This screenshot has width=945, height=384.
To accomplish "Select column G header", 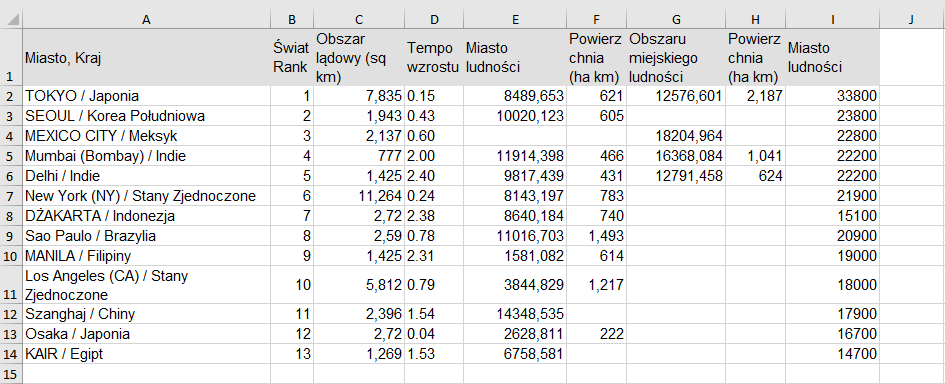I will [x=676, y=19].
